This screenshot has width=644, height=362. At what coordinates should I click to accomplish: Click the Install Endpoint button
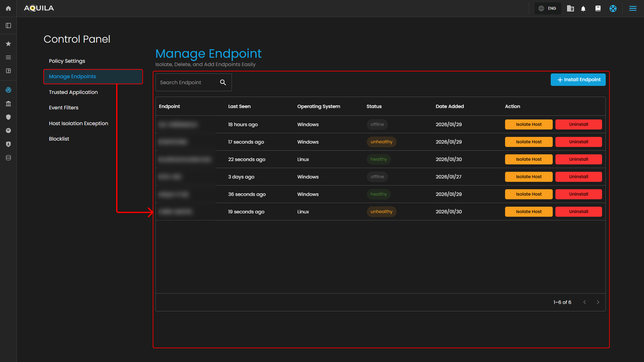(578, 80)
